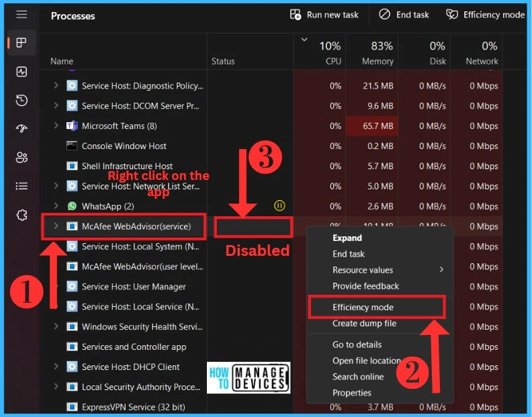This screenshot has height=417, width=532.
Task: Expand Local Security Authority Process row
Action: [56, 386]
